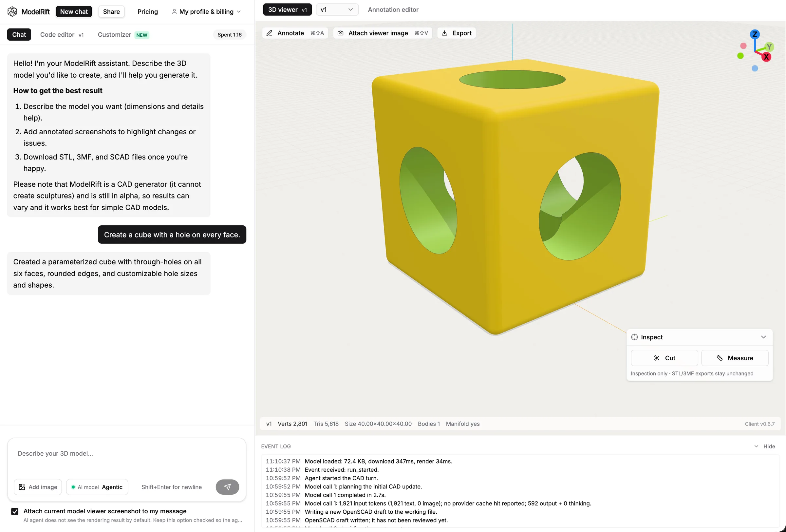Click log entry 'Agent started the CAD turn.'
Viewport: 786px width, 532px height.
pos(341,478)
